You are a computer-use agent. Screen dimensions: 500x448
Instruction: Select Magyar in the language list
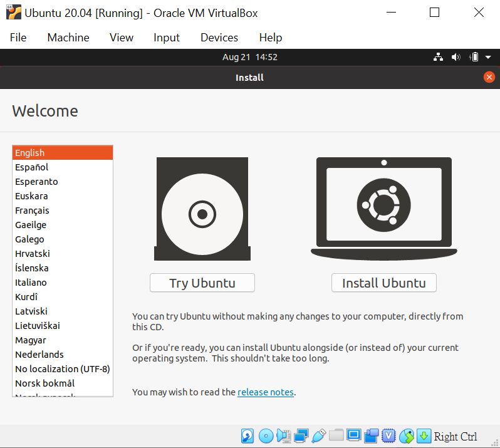coord(63,340)
